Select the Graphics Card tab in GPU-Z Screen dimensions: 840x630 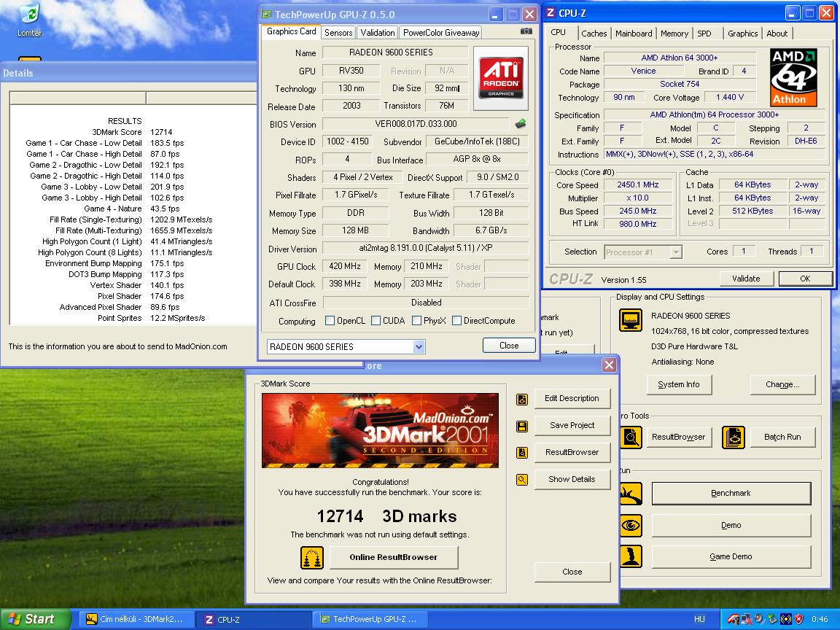(x=292, y=31)
